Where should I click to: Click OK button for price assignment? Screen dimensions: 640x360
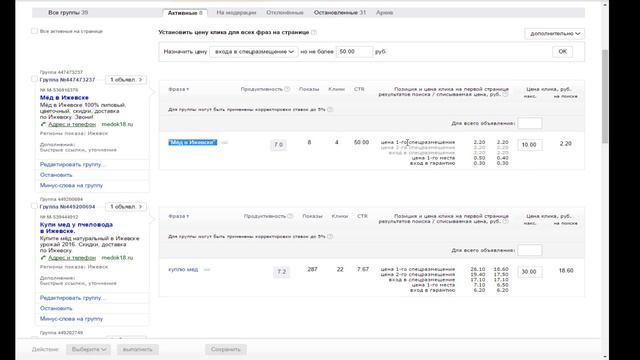click(x=562, y=51)
